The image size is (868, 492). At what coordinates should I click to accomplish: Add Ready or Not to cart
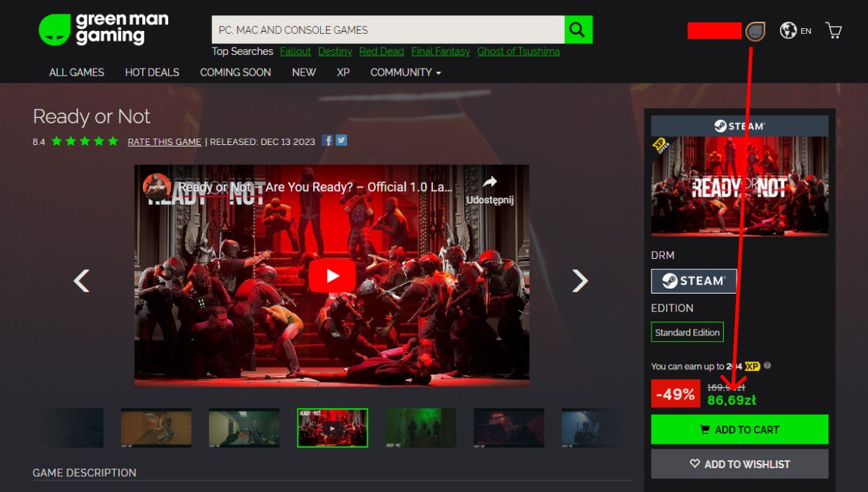pos(740,429)
